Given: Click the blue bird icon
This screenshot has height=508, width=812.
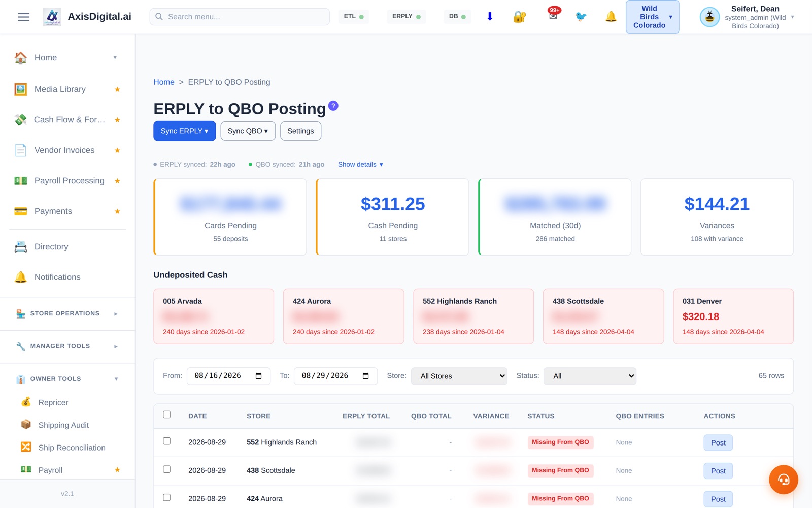Looking at the screenshot, I should tap(581, 17).
